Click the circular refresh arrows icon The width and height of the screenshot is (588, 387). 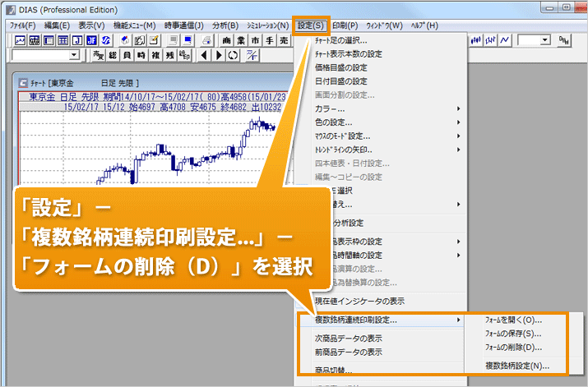233,55
